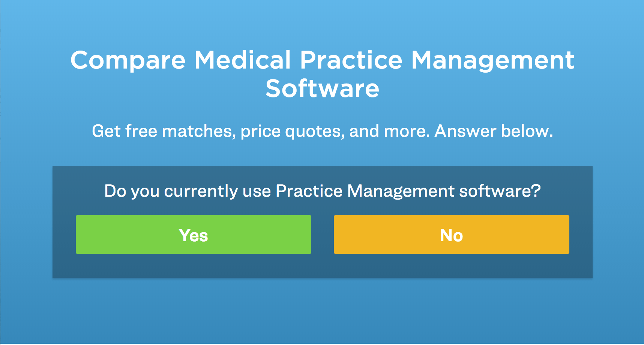Click the word 'software?' ending the question

(500, 191)
